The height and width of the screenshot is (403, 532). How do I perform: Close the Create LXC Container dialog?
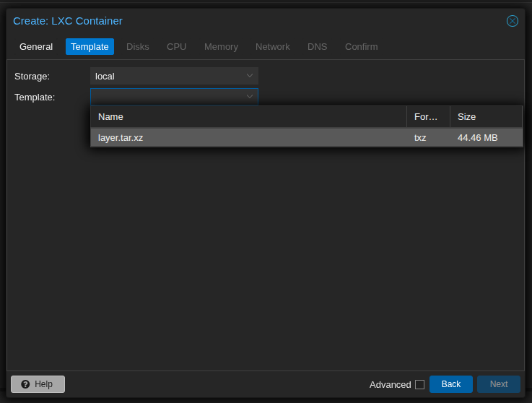(x=513, y=21)
